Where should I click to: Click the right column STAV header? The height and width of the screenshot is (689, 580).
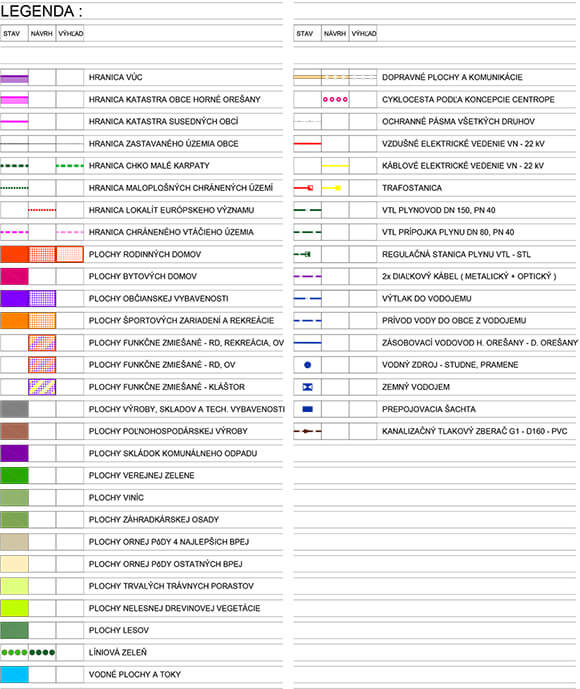pos(304,33)
